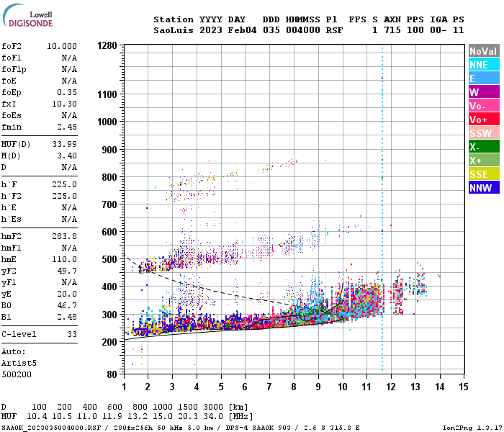Click the y-axis label 1100
Image resolution: width=504 pixels, height=432 pixels.
107,94
